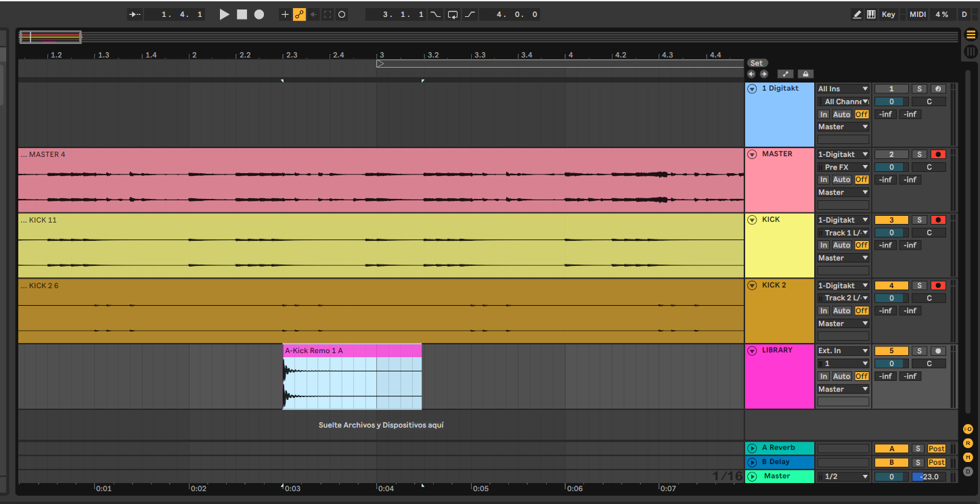The height and width of the screenshot is (504, 980).
Task: Toggle the Loop switch in the transport bar
Action: (452, 14)
